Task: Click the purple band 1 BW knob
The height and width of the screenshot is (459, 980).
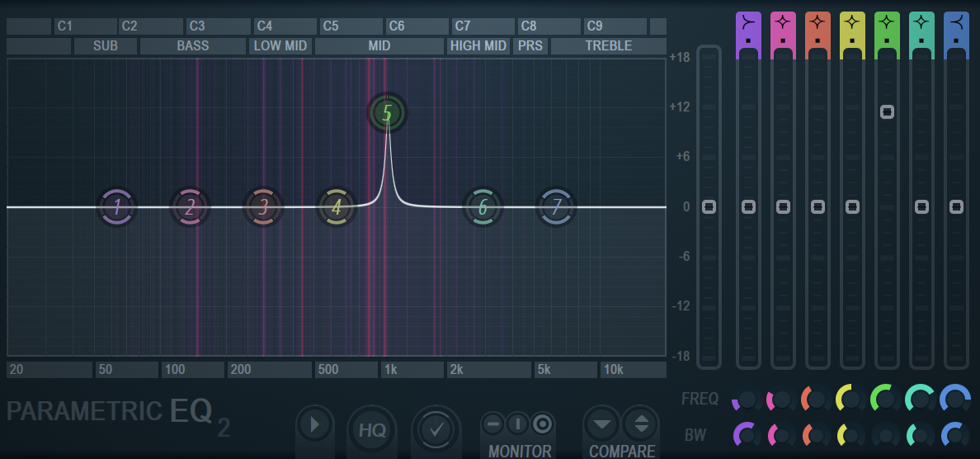Action: tap(747, 434)
